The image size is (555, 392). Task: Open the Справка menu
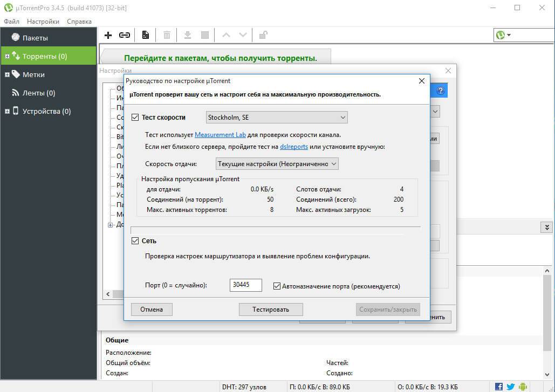(x=79, y=22)
